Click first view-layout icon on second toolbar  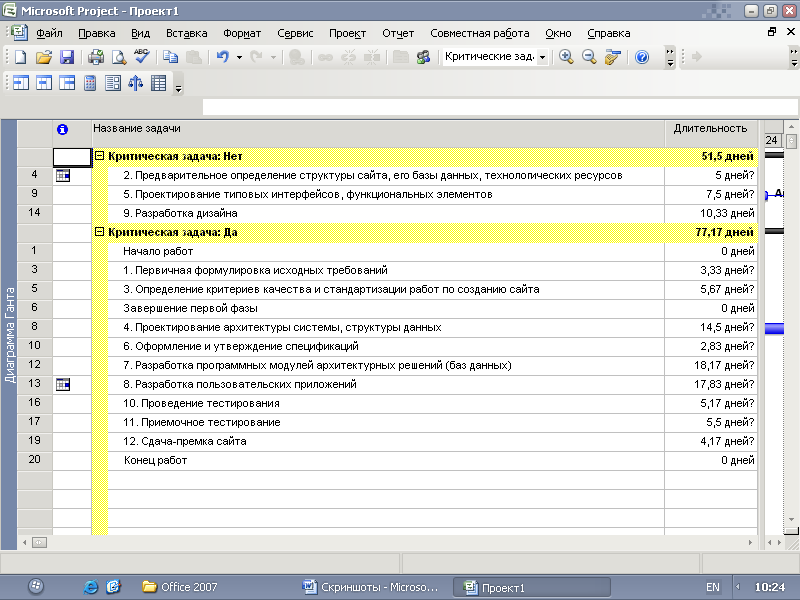pyautogui.click(x=21, y=83)
